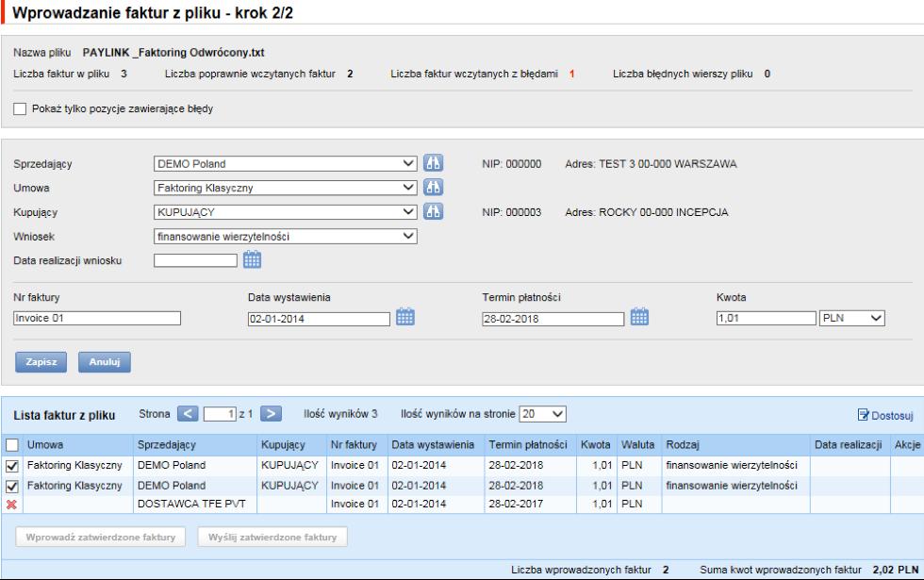The image size is (924, 580).
Task: Open seller search via Sprzedający binoculars icon
Action: [x=433, y=163]
